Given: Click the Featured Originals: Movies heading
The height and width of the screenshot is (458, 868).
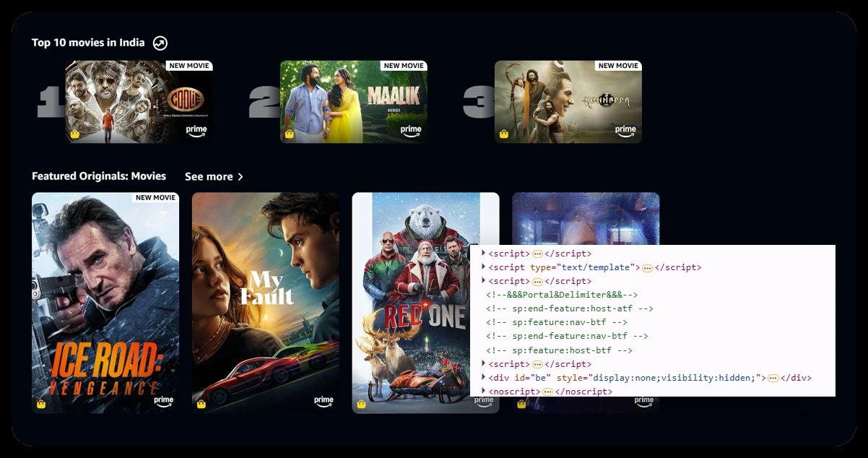Looking at the screenshot, I should point(99,176).
